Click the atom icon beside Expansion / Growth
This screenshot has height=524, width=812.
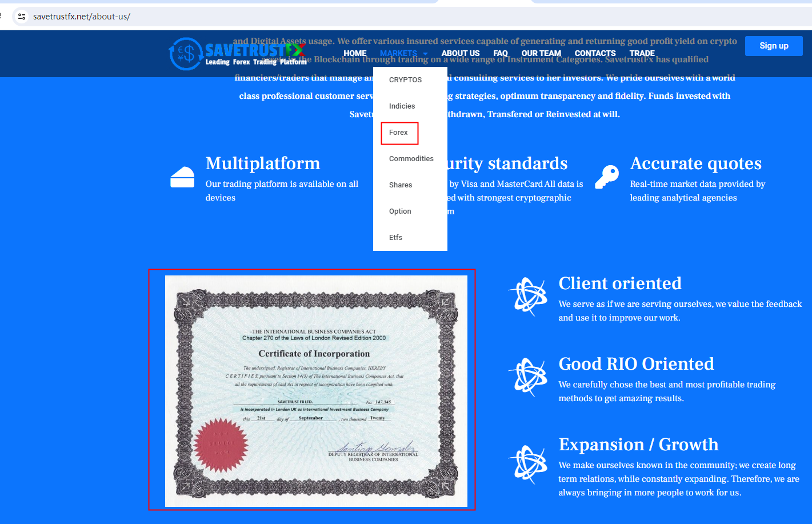(528, 465)
